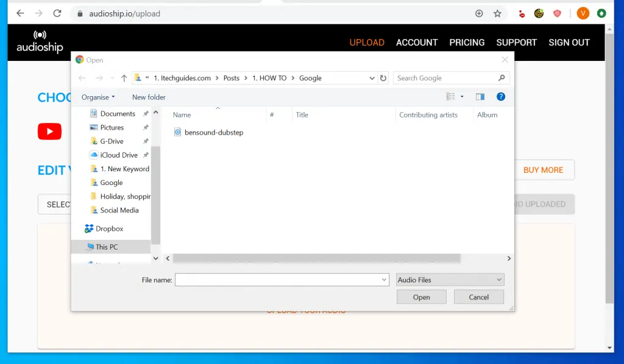
Task: Click the BUY MORE button
Action: pos(544,170)
